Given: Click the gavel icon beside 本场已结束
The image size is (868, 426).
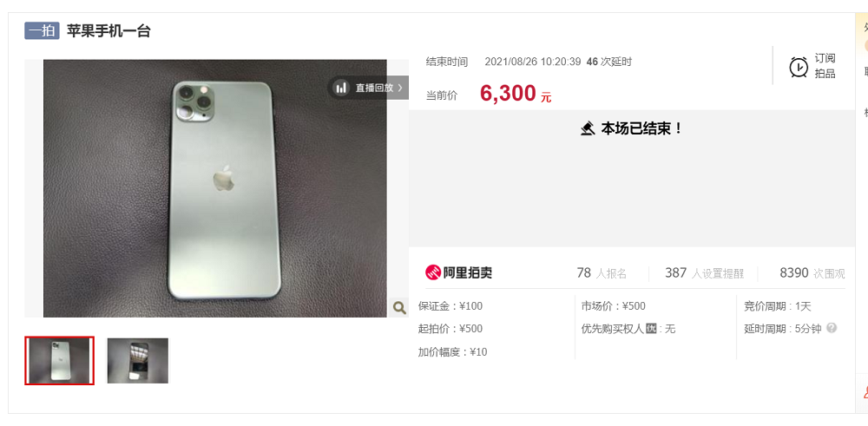Looking at the screenshot, I should [588, 129].
